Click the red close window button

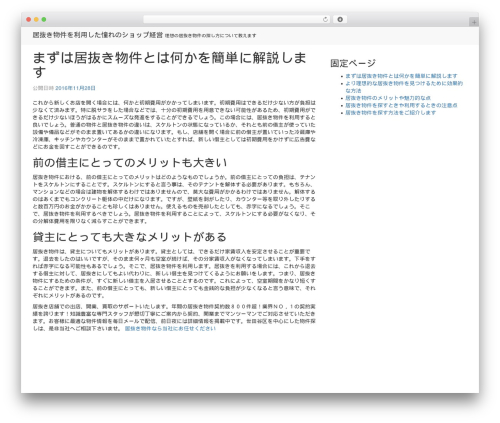tap(29, 20)
